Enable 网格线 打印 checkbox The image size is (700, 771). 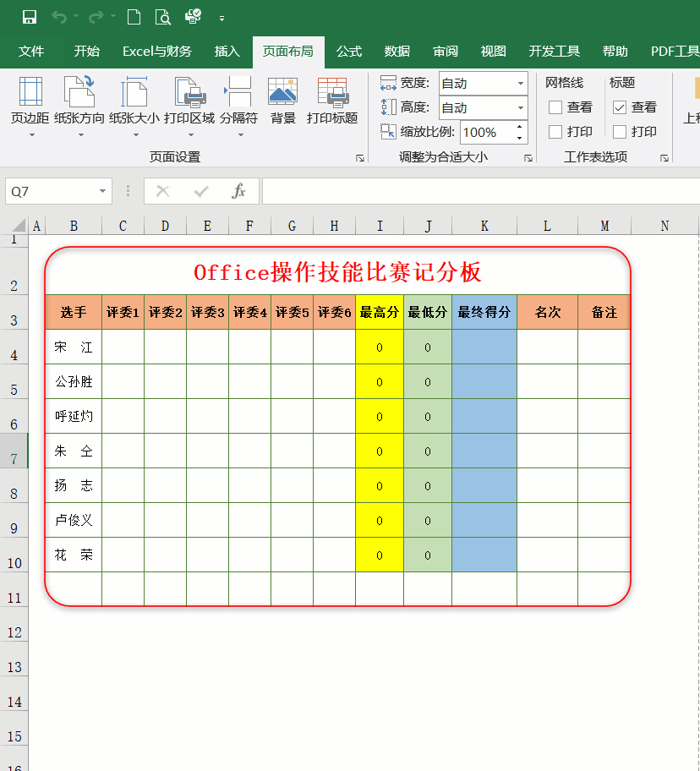click(x=555, y=132)
